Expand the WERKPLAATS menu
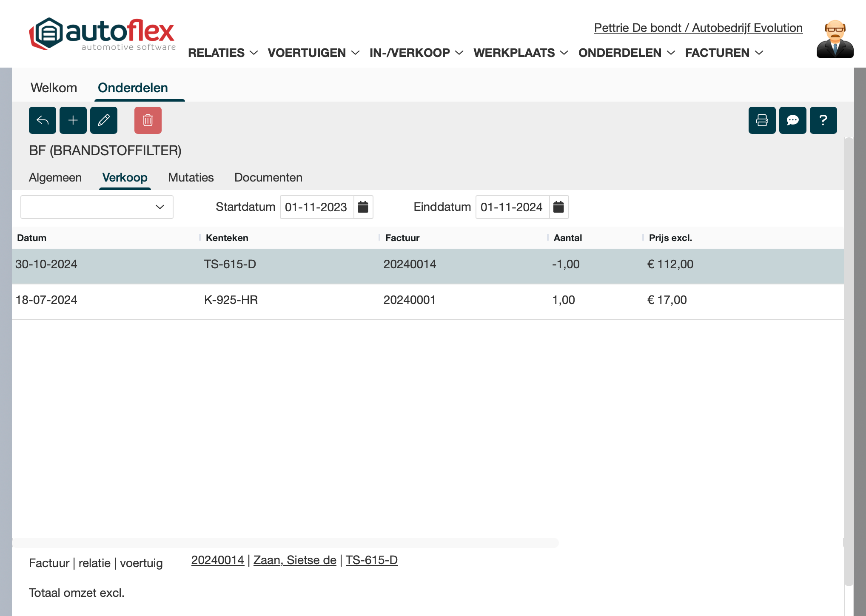This screenshot has width=866, height=616. [521, 53]
